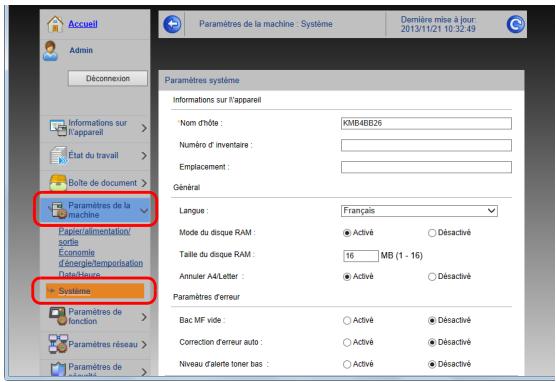Click the Boîte de document menu label

[102, 183]
